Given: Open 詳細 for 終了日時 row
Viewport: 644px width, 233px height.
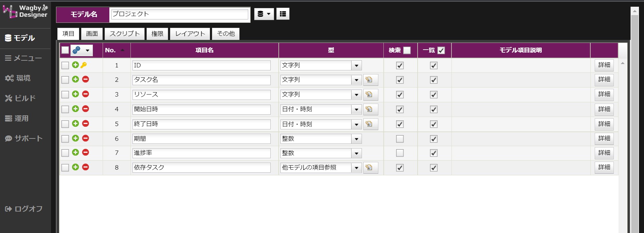Looking at the screenshot, I should (604, 124).
